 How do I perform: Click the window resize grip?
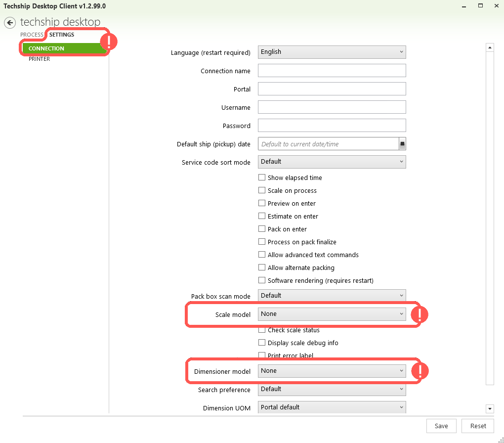click(x=501, y=440)
